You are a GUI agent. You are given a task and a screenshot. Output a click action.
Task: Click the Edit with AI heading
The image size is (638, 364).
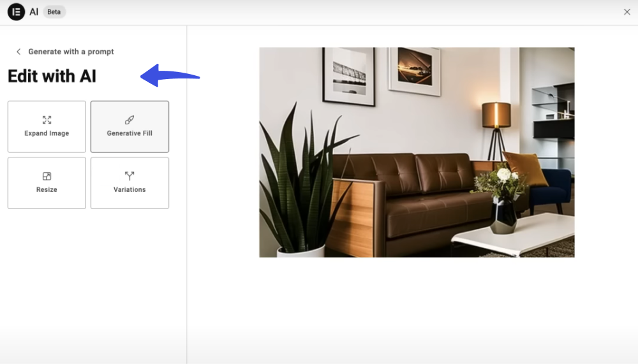coord(52,76)
